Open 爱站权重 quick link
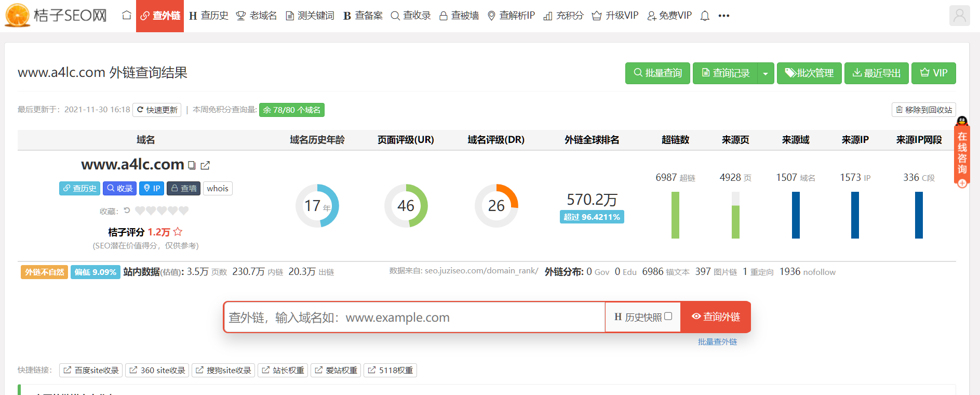This screenshot has width=980, height=395. [x=336, y=370]
